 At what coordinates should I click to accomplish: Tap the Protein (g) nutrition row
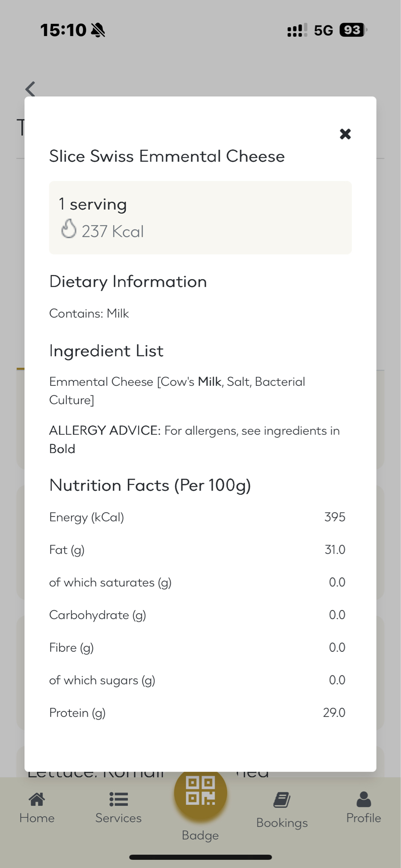click(x=197, y=713)
